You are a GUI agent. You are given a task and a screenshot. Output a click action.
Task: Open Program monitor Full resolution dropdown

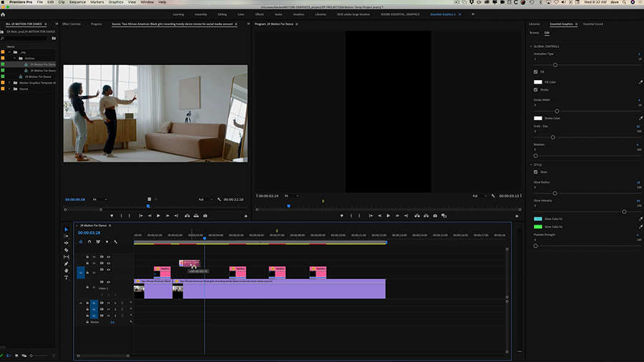click(479, 196)
